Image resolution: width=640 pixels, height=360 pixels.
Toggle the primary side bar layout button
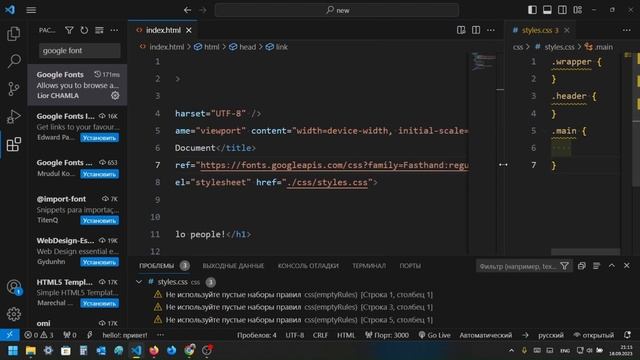coord(532,10)
